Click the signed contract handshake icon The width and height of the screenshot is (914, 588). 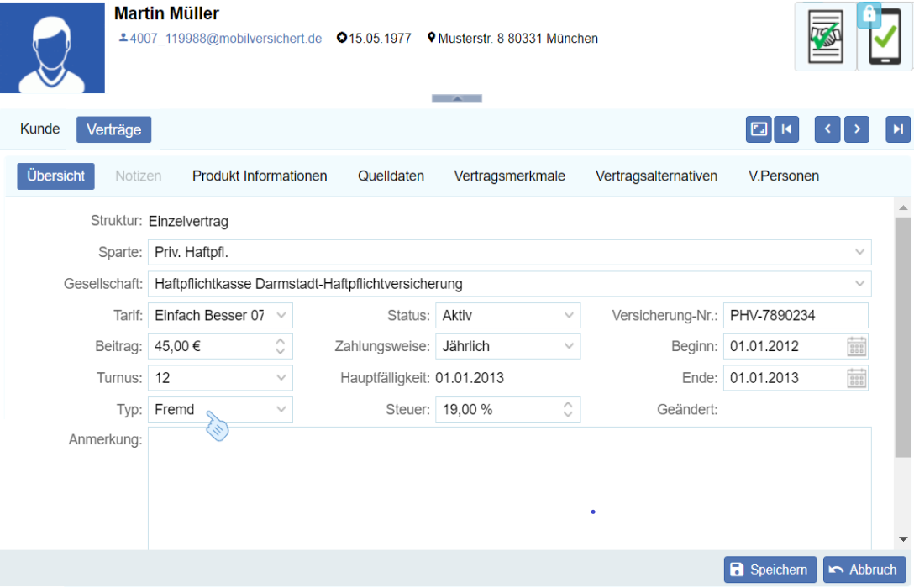[825, 37]
